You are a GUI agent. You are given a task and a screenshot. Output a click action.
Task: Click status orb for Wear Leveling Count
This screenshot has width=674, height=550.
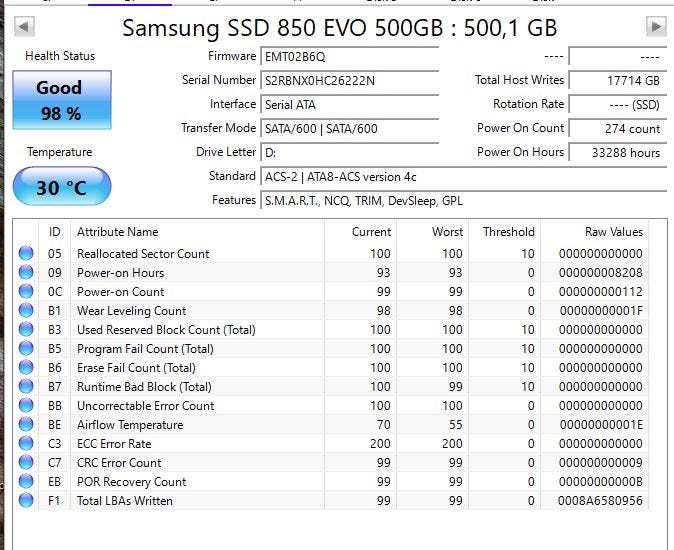point(26,310)
